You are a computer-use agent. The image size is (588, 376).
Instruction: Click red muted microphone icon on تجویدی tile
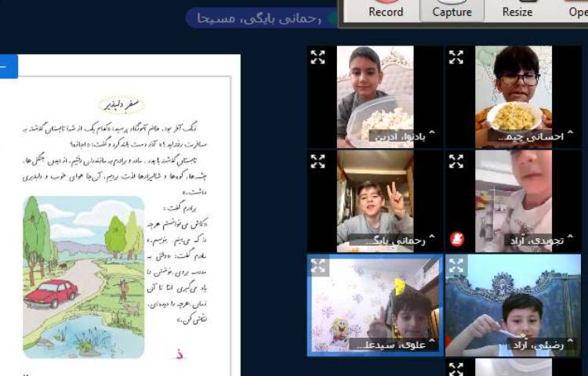[x=456, y=238]
